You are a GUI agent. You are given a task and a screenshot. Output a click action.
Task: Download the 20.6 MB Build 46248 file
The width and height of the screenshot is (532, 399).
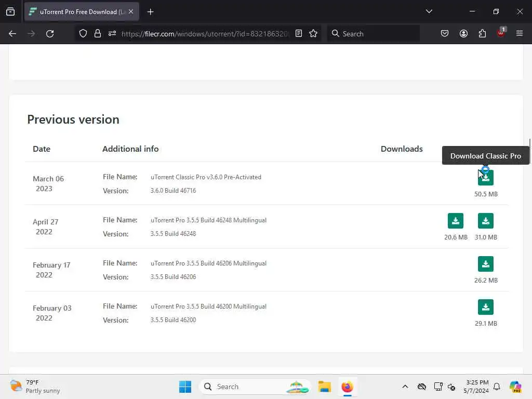455,221
